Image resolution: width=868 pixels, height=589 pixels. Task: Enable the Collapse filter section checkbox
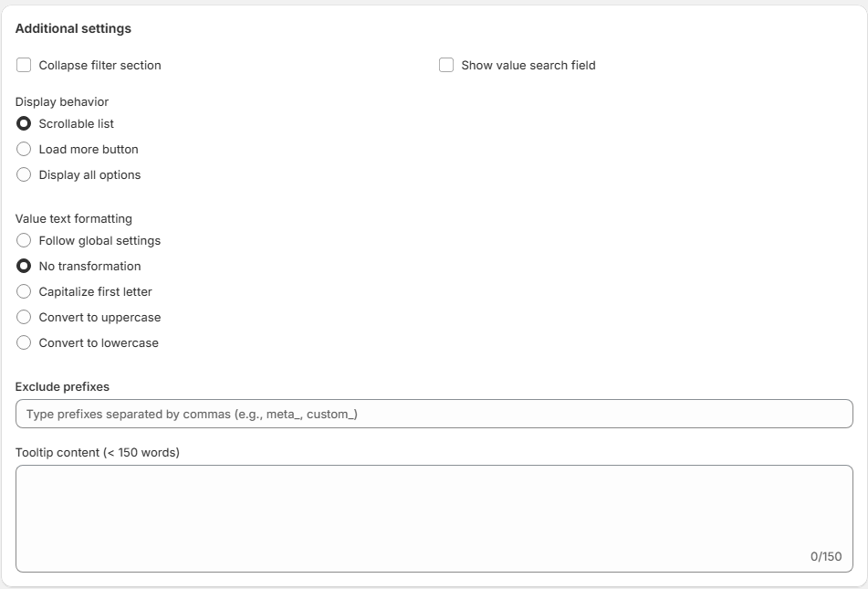[x=24, y=66]
